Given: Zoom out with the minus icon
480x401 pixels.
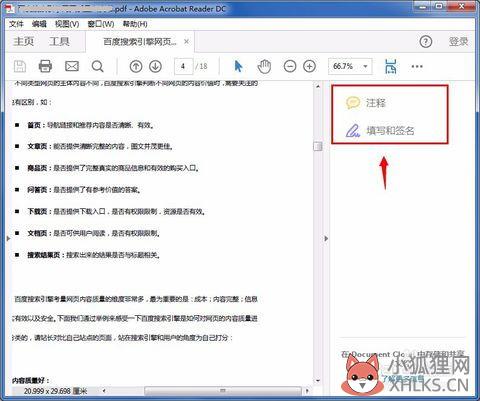Looking at the screenshot, I should pyautogui.click(x=290, y=66).
